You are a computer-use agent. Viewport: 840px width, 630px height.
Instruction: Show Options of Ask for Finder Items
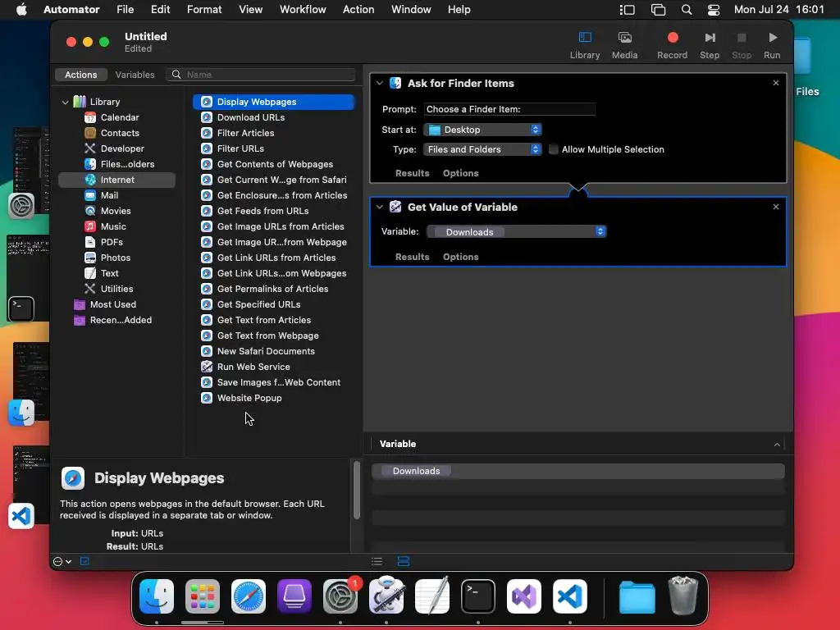(x=460, y=173)
